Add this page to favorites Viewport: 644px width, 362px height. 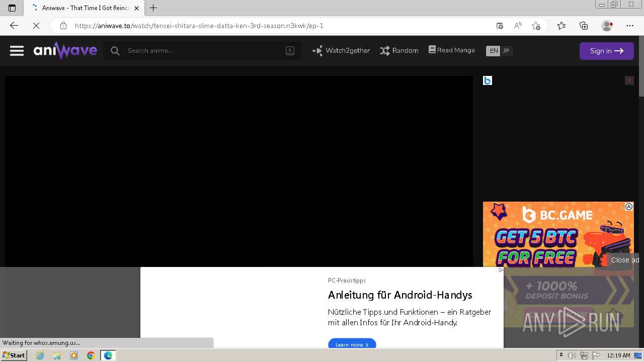coord(536,26)
